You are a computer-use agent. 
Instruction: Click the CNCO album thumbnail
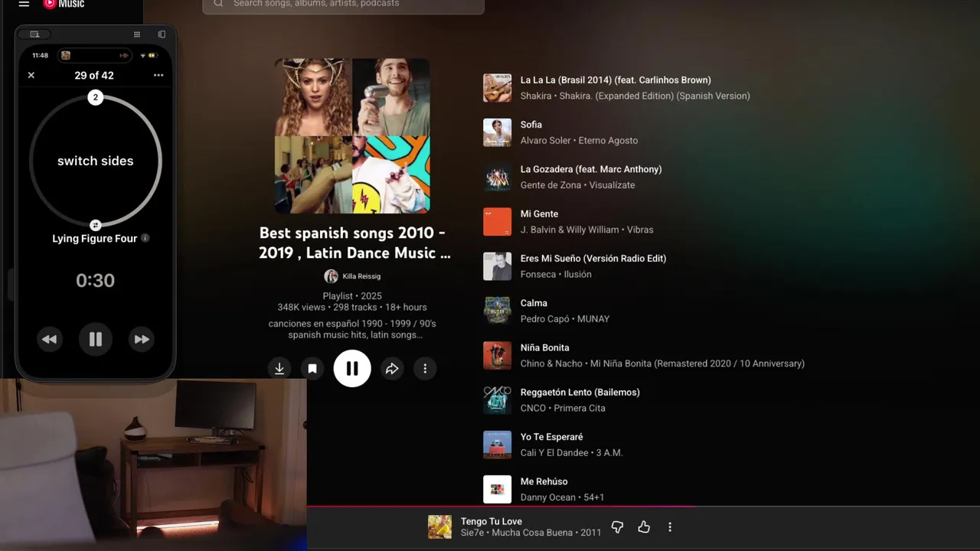(497, 400)
